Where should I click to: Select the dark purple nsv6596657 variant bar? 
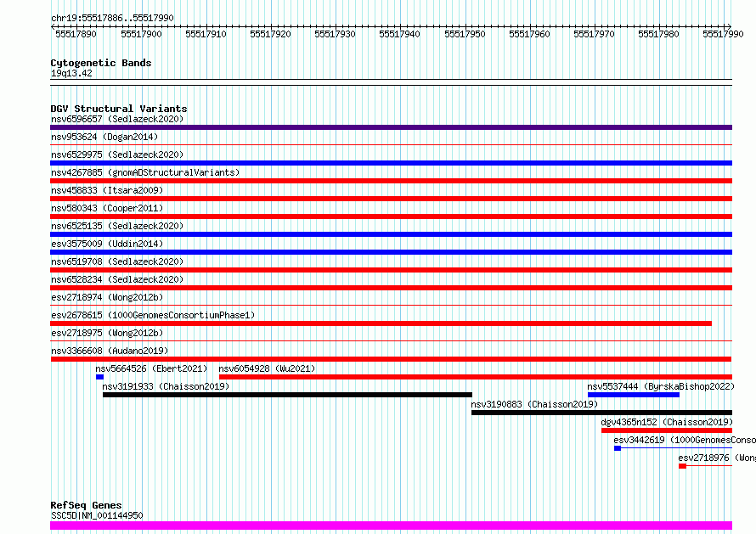(391, 127)
